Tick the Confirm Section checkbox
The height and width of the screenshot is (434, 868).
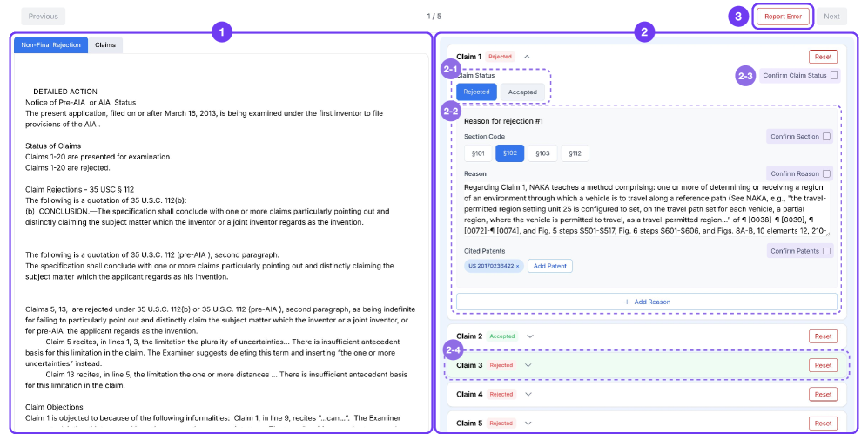(826, 136)
